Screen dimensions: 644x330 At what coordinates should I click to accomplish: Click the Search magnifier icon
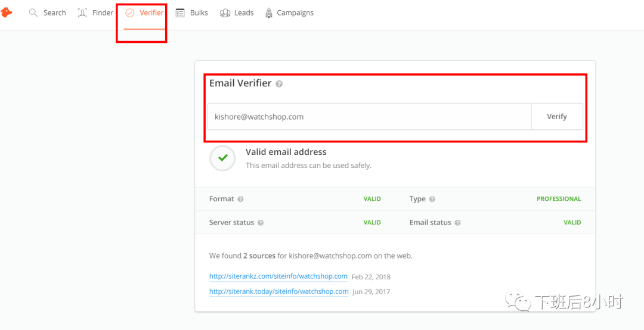[33, 13]
